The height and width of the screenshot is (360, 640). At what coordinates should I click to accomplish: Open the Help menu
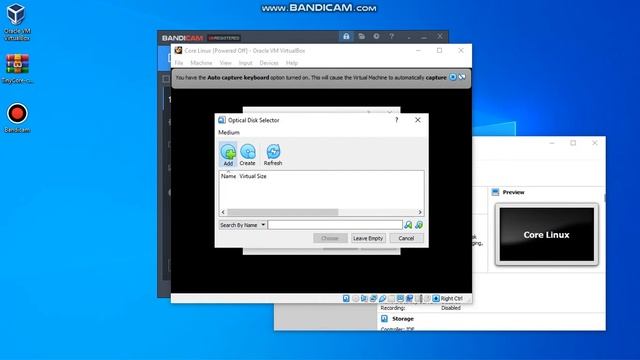click(291, 63)
